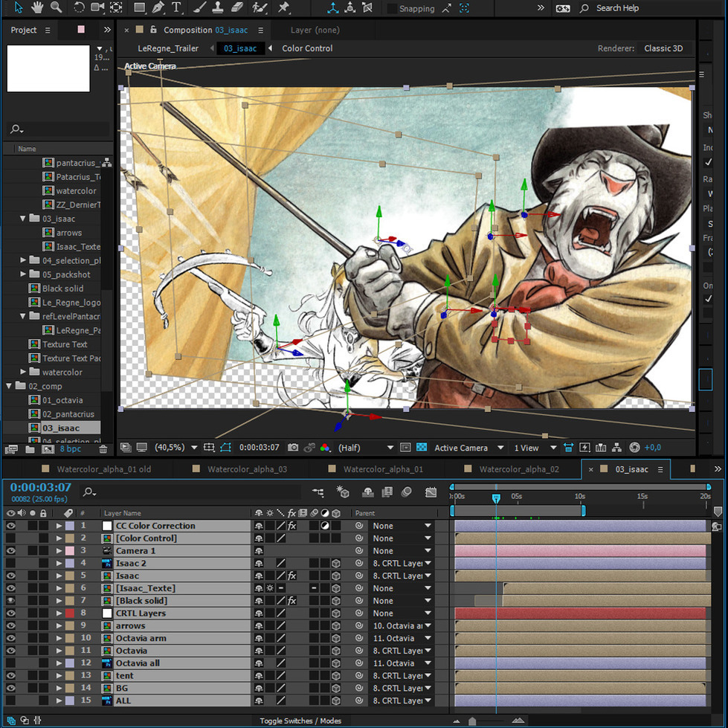Hide the Isaac layer eye

click(10, 576)
